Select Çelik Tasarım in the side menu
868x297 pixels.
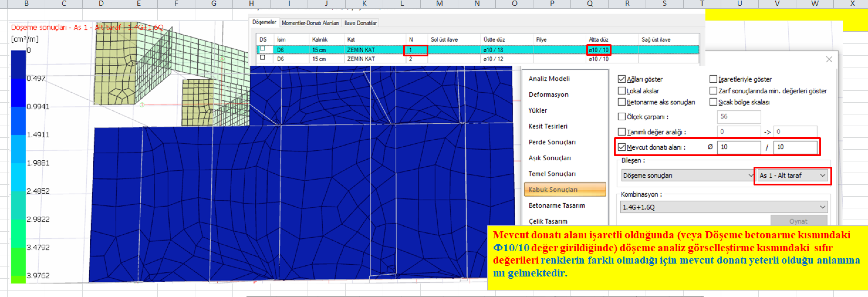click(x=548, y=221)
